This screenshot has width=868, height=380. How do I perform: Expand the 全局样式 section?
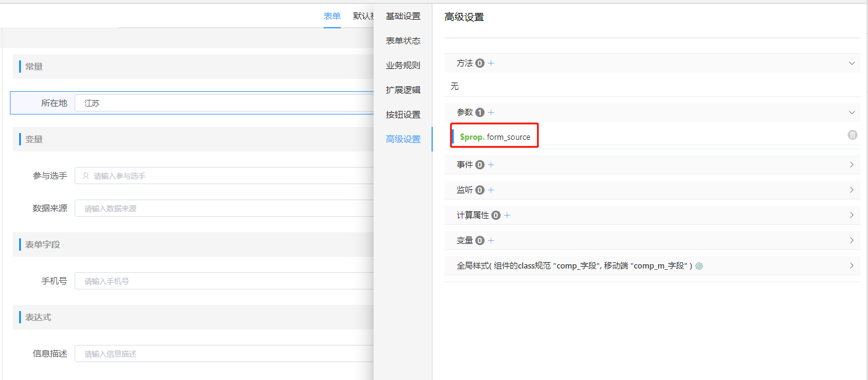[x=852, y=266]
